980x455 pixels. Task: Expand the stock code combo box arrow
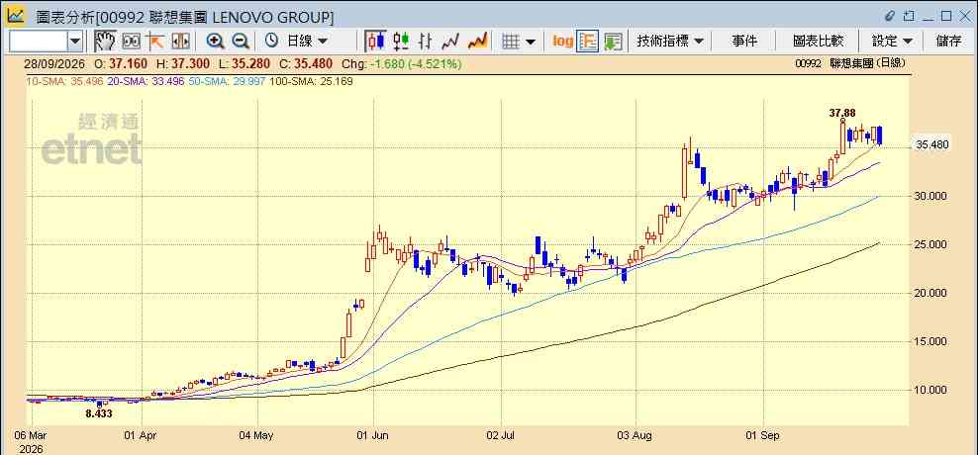[75, 42]
